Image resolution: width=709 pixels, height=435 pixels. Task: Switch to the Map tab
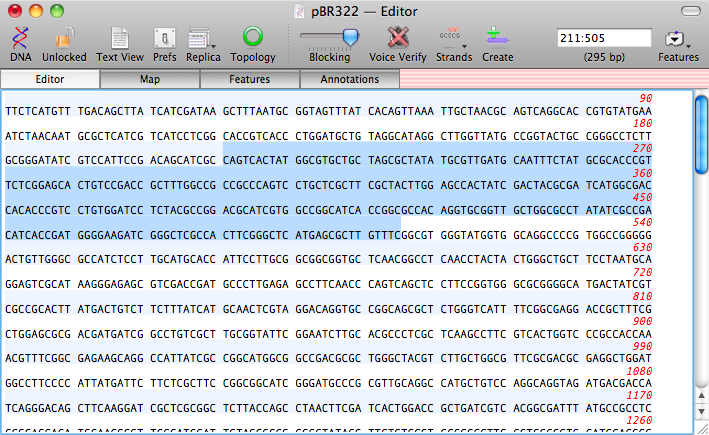click(150, 78)
